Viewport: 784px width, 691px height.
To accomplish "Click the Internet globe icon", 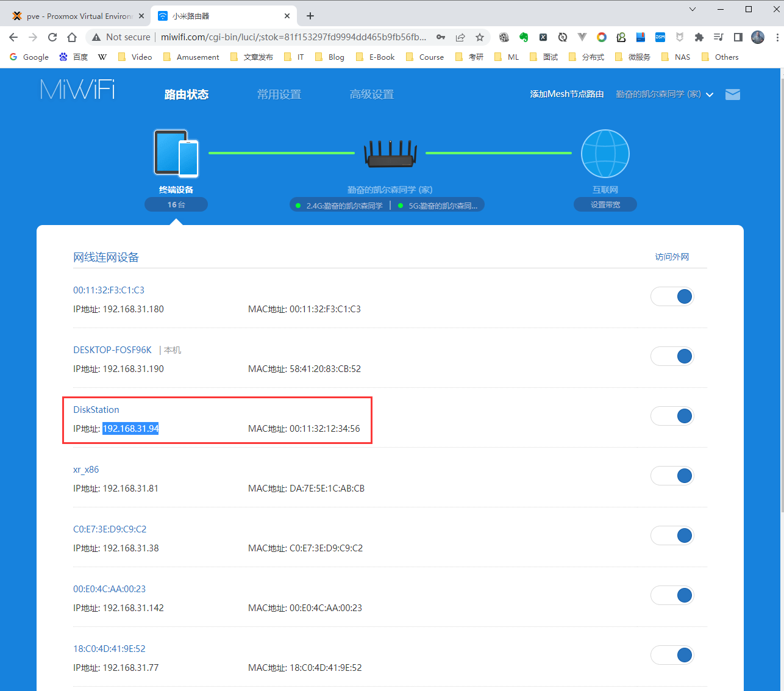I will [605, 154].
